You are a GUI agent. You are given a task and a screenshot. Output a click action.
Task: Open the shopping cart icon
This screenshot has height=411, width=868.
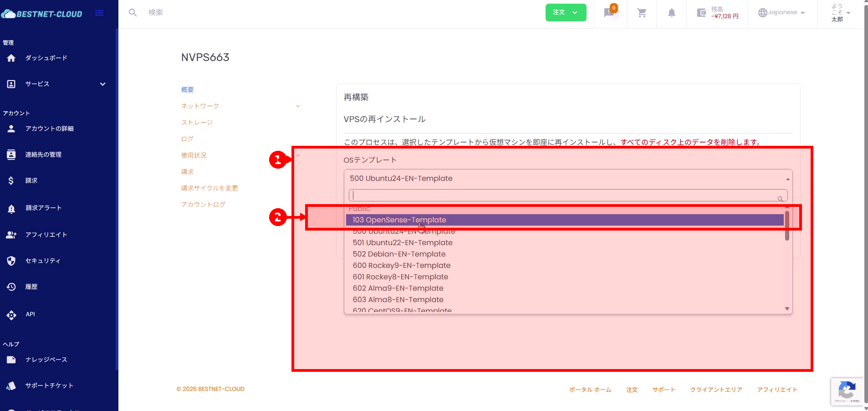pyautogui.click(x=642, y=13)
